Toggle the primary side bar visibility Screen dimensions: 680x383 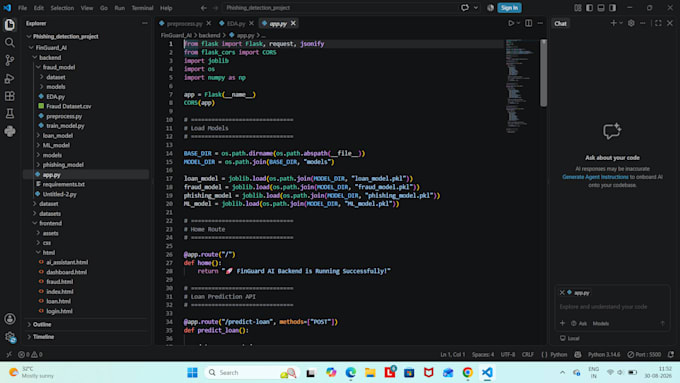tap(589, 8)
